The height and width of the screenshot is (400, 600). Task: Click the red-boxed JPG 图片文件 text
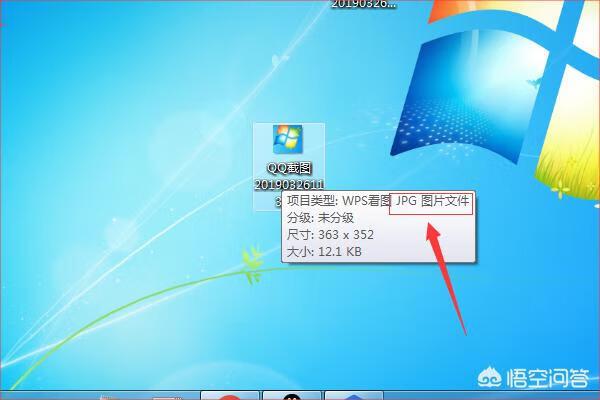click(432, 201)
